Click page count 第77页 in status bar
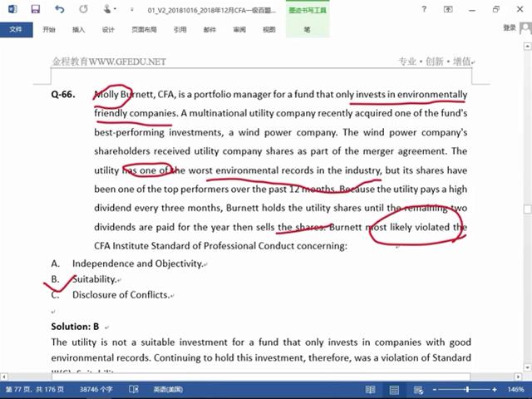Image resolution: width=532 pixels, height=399 pixels. click(35, 390)
